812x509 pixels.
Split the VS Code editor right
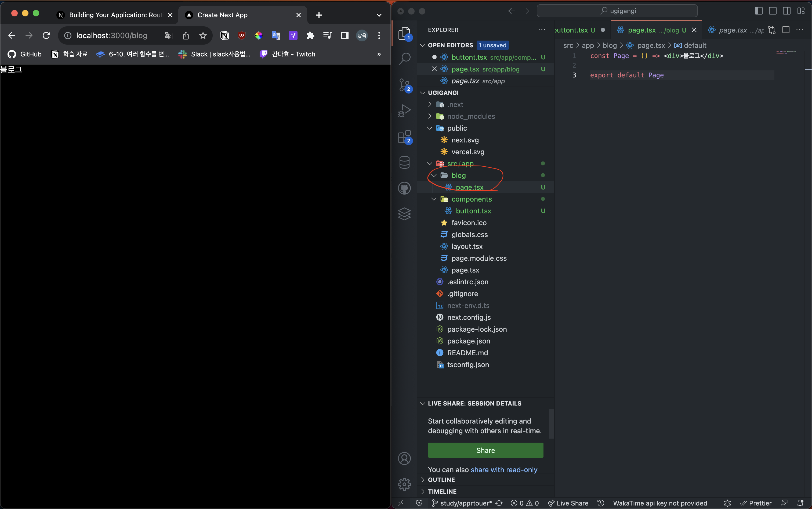[786, 30]
